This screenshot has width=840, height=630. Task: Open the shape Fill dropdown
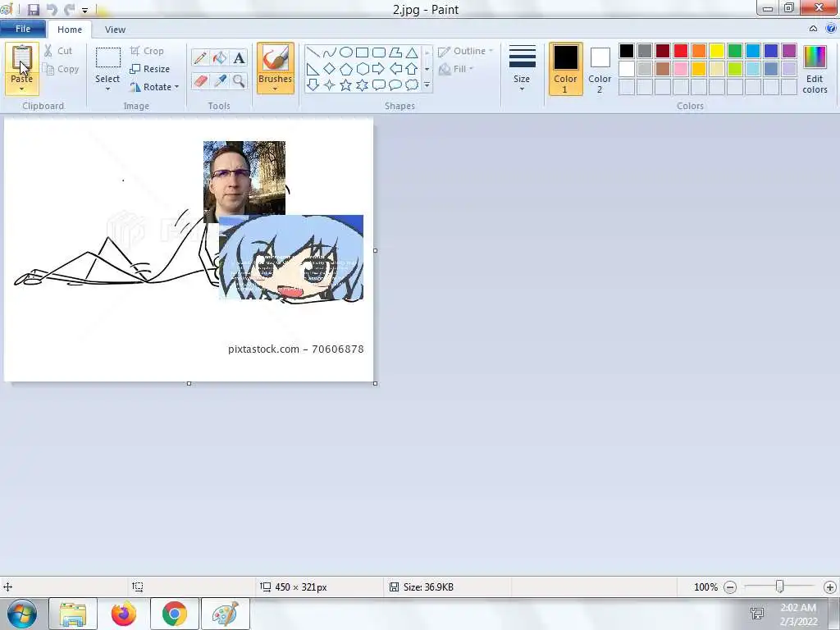coord(456,69)
